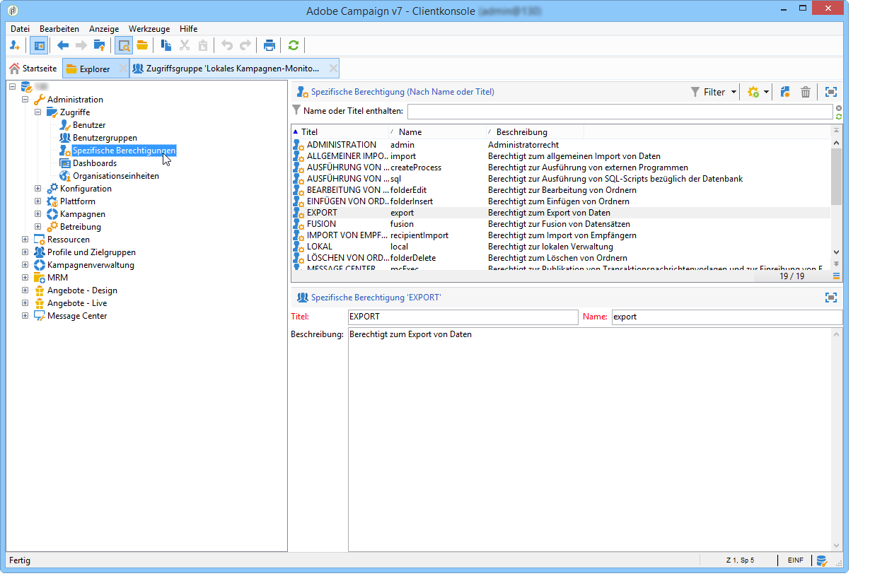Go back with the blue left arrow

click(63, 45)
